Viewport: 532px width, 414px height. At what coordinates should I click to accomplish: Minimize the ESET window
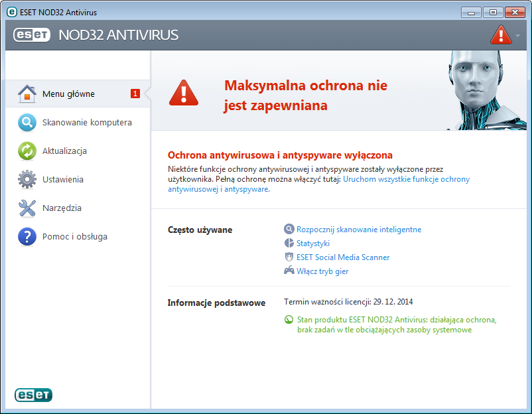pos(471,13)
